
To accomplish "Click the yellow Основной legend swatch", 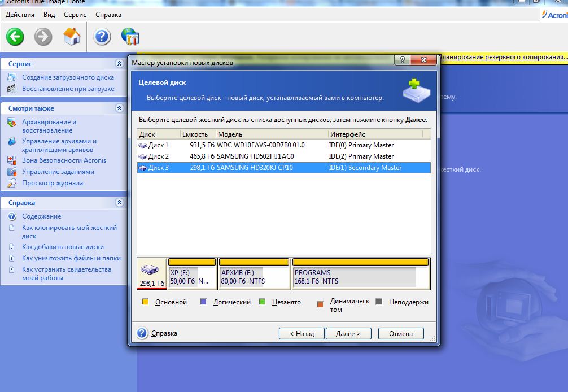I will [x=145, y=302].
